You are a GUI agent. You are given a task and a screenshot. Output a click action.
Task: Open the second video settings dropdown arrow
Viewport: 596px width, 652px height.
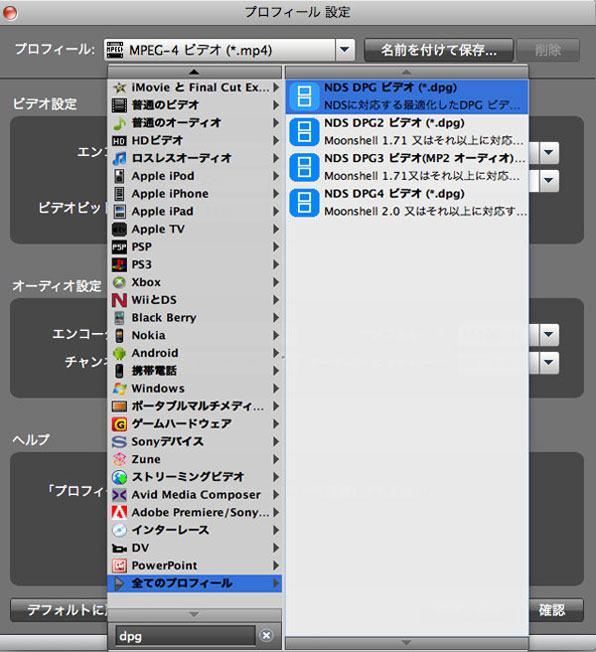click(x=549, y=180)
